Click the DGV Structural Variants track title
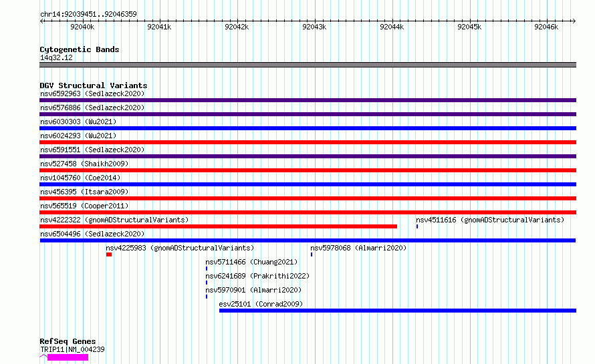 pyautogui.click(x=94, y=85)
